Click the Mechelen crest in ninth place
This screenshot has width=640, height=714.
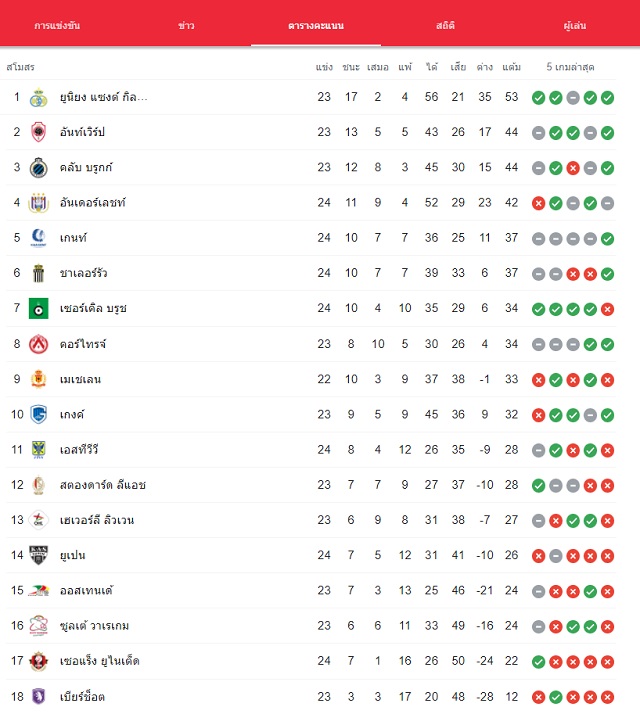tap(39, 379)
